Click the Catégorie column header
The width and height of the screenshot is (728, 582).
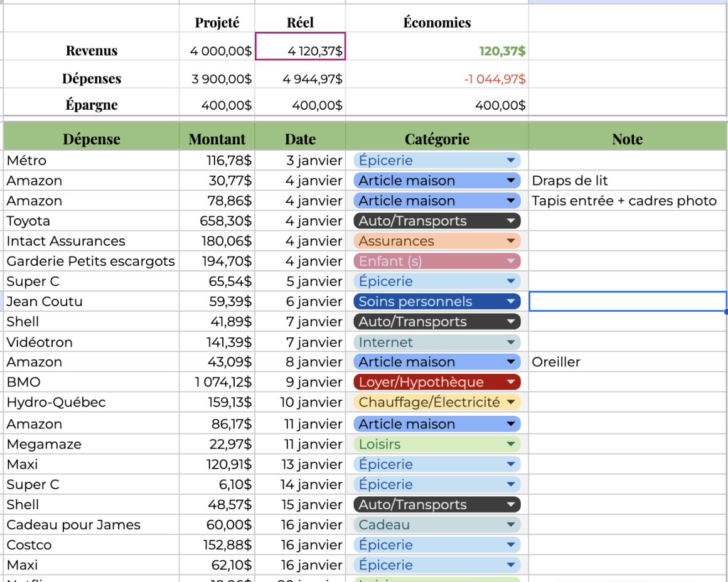click(437, 139)
